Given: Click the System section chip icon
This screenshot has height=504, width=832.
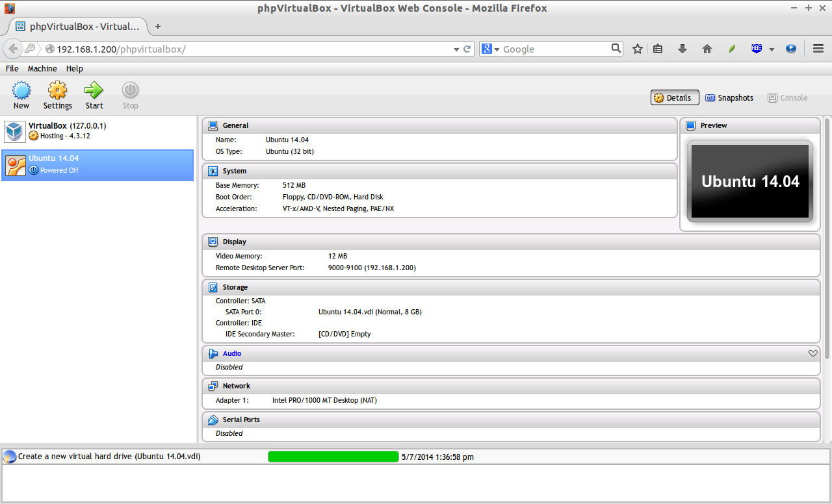Looking at the screenshot, I should pyautogui.click(x=213, y=171).
